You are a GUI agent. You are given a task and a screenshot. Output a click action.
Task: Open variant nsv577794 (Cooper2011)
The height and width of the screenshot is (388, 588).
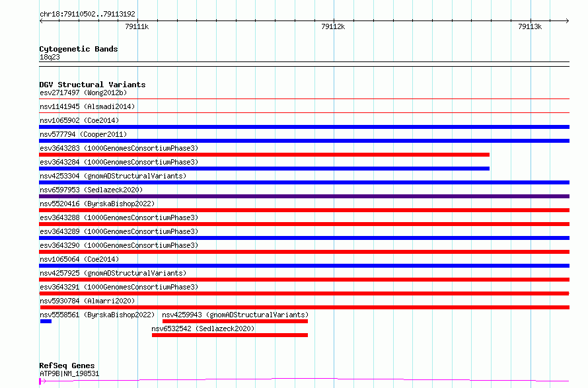coord(83,134)
